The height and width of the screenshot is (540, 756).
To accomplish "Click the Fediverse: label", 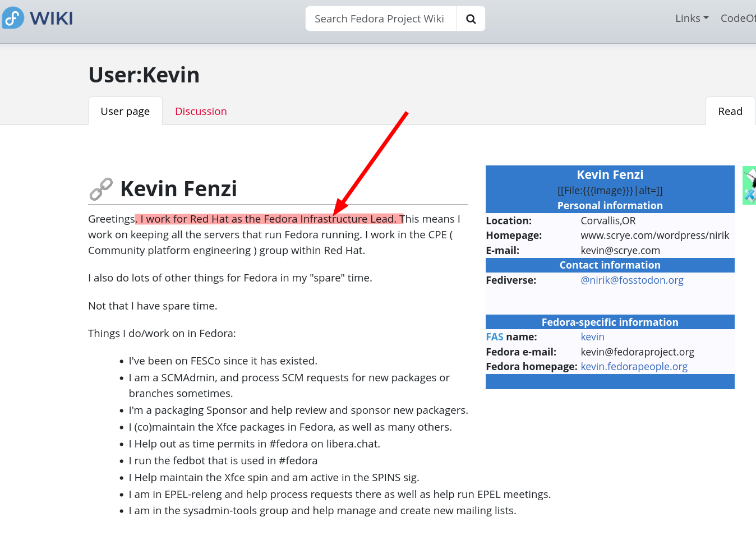I will click(511, 280).
